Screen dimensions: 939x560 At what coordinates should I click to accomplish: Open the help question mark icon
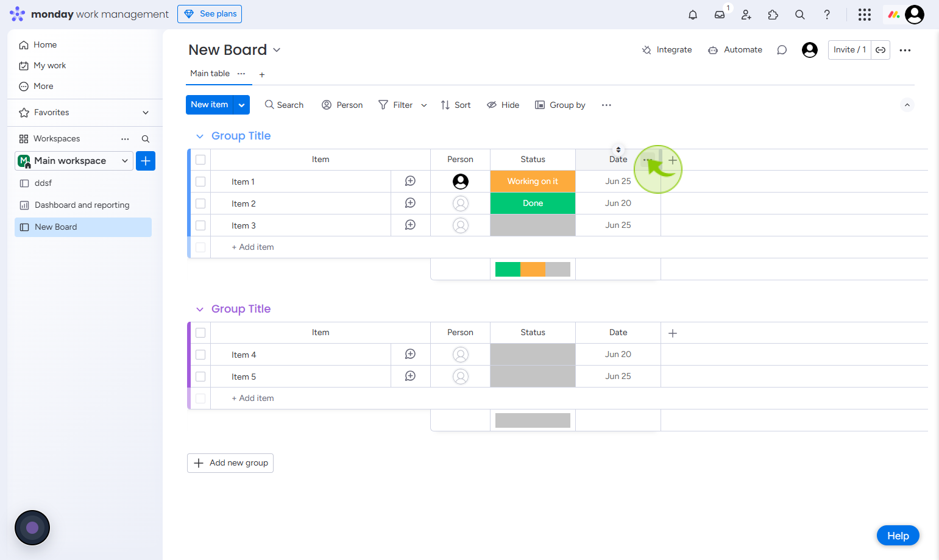(827, 15)
